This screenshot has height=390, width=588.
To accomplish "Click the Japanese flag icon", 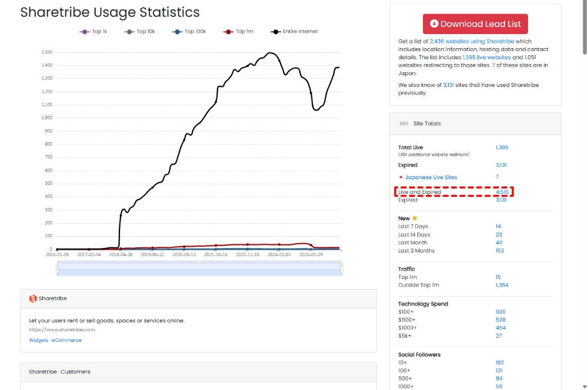I will coord(400,177).
